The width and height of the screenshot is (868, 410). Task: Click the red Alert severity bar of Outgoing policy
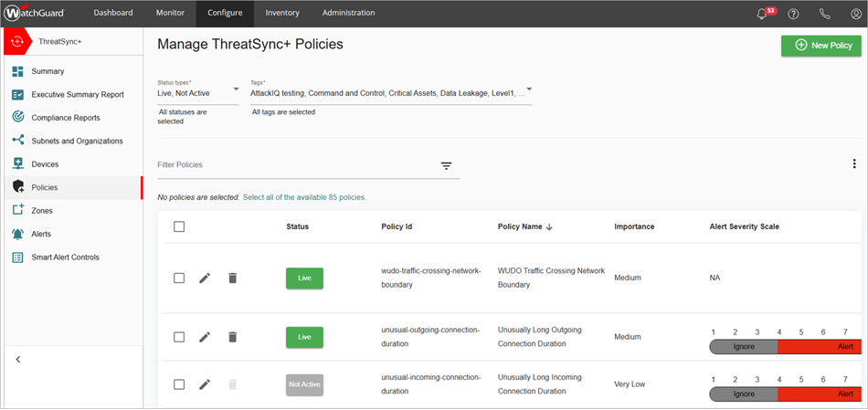click(x=819, y=347)
